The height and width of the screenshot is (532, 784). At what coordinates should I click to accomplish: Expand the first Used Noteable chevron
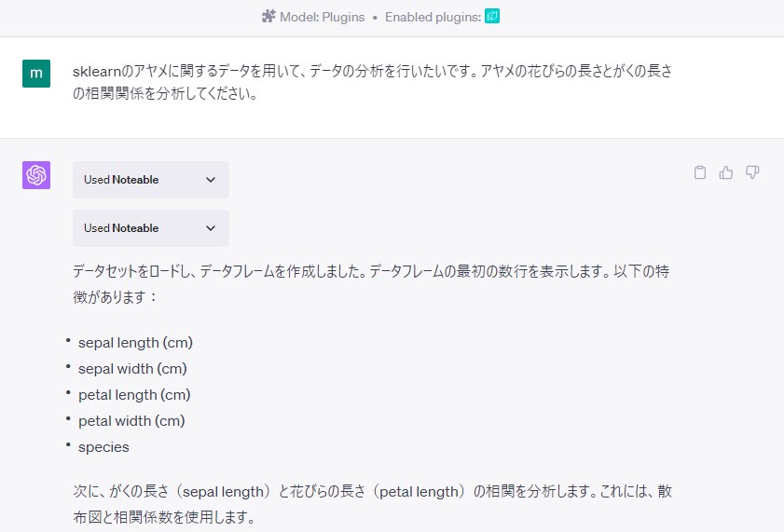click(211, 180)
